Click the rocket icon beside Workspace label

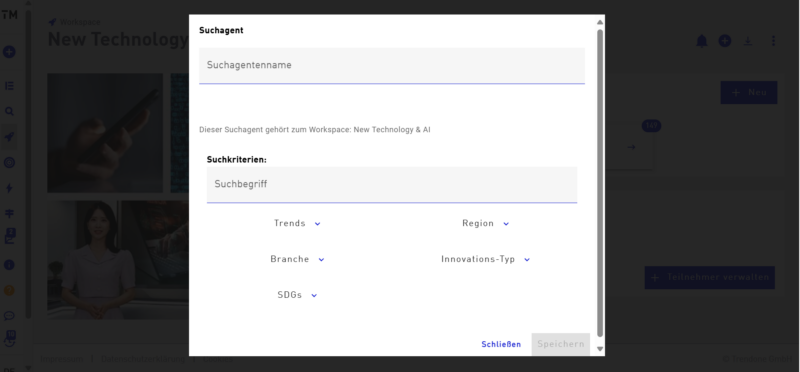(x=52, y=22)
